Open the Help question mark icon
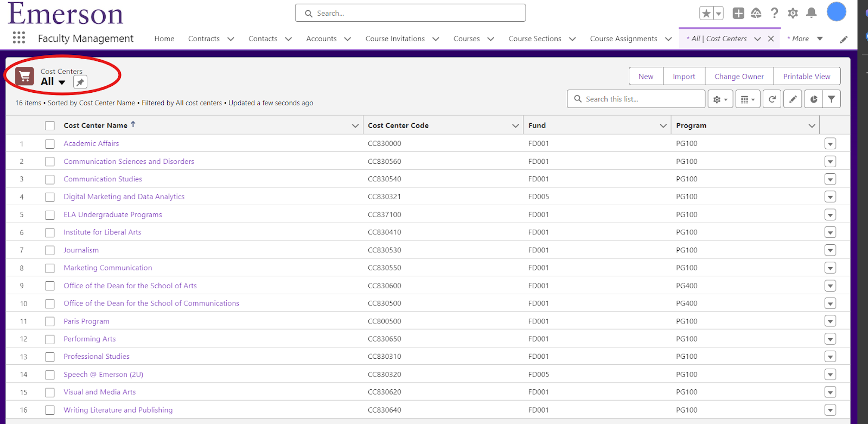This screenshot has width=868, height=424. click(775, 14)
